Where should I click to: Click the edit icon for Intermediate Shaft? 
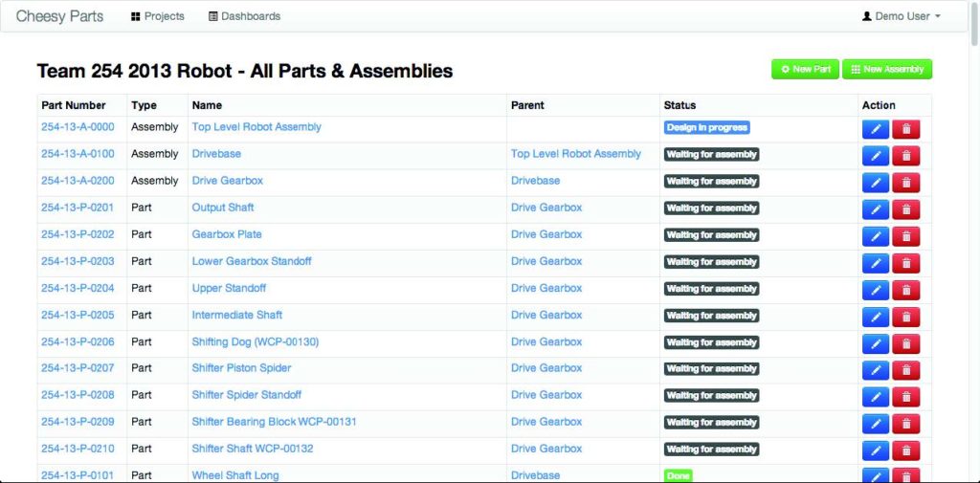click(875, 316)
